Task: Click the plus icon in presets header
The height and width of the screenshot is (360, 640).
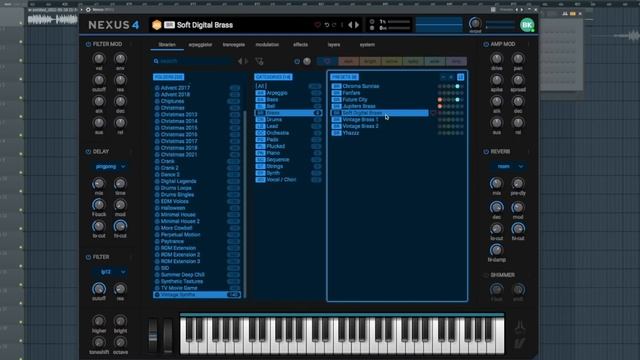Action: (x=451, y=77)
